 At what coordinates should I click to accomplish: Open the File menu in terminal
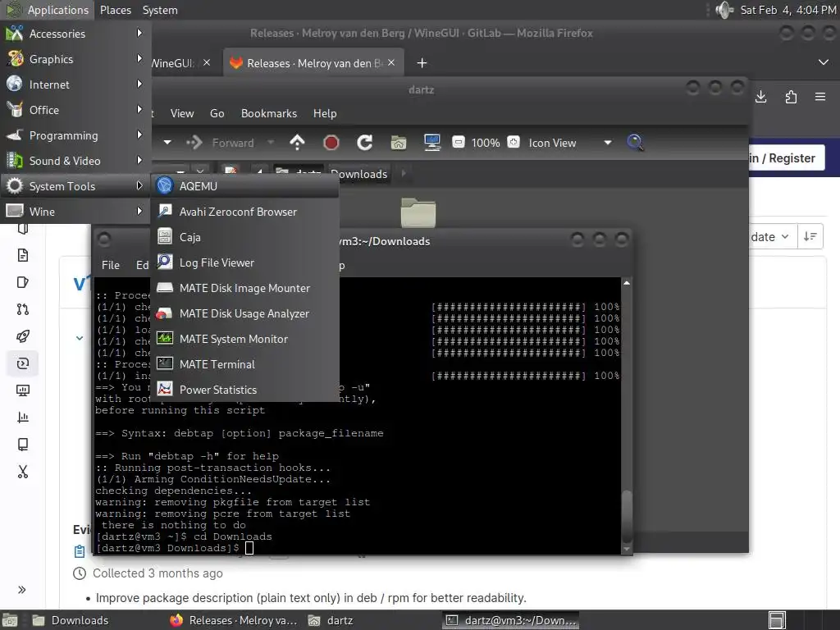(111, 265)
